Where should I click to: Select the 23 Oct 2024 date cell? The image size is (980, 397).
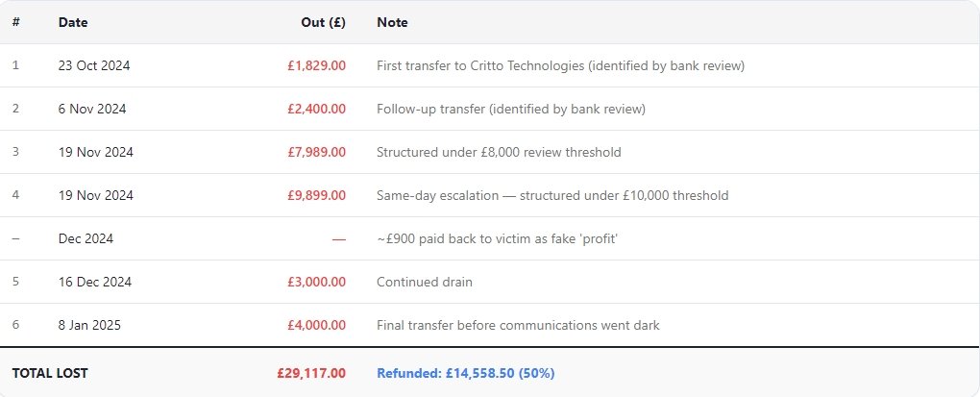(x=94, y=65)
